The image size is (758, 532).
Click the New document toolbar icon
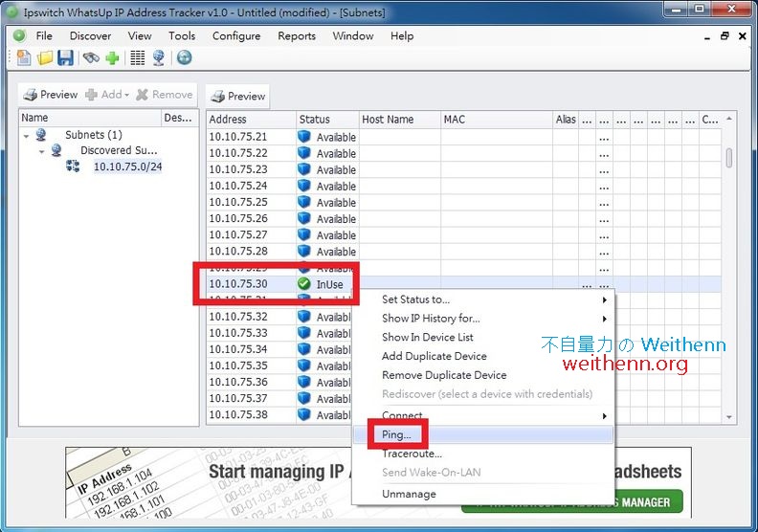24,57
